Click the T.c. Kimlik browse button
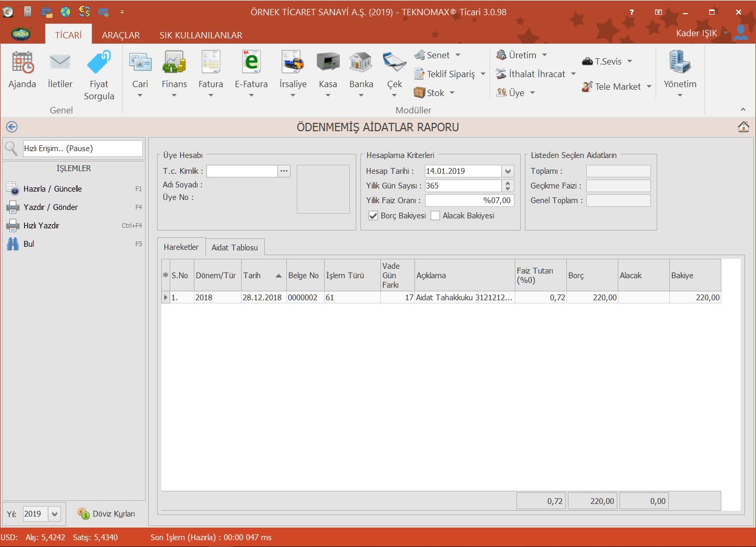 (284, 171)
